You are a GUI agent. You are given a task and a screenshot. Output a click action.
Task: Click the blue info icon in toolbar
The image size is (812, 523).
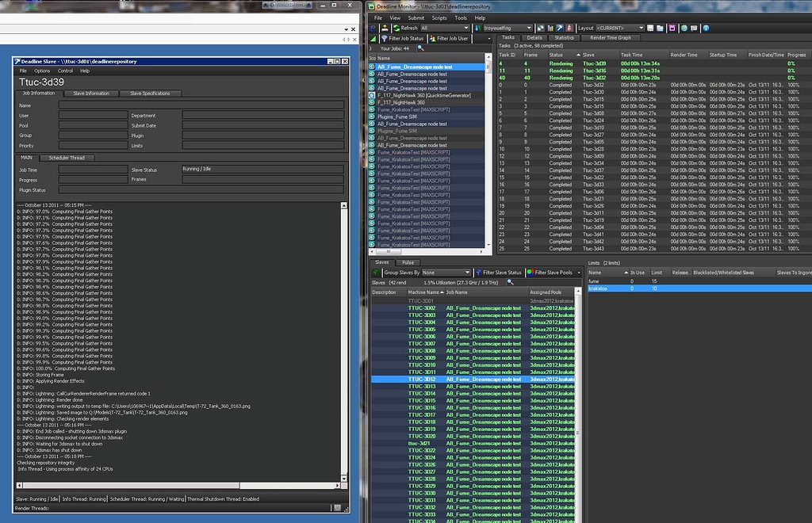[706, 28]
